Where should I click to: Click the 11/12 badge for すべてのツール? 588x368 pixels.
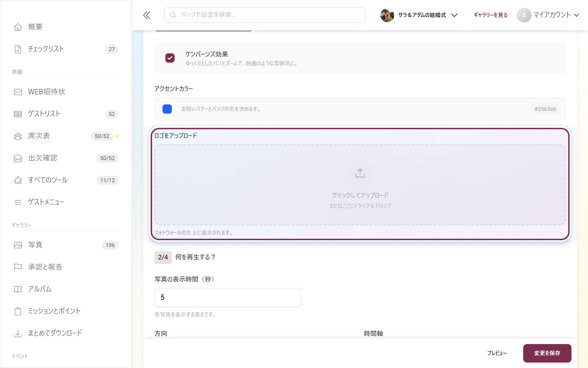[107, 180]
